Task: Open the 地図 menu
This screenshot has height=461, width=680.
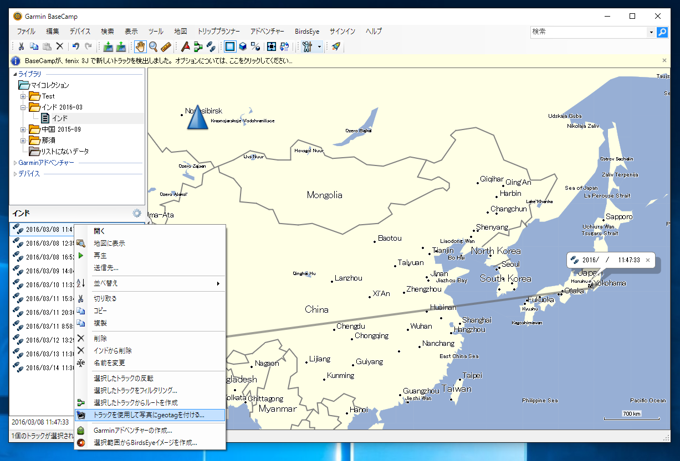Action: click(x=180, y=31)
